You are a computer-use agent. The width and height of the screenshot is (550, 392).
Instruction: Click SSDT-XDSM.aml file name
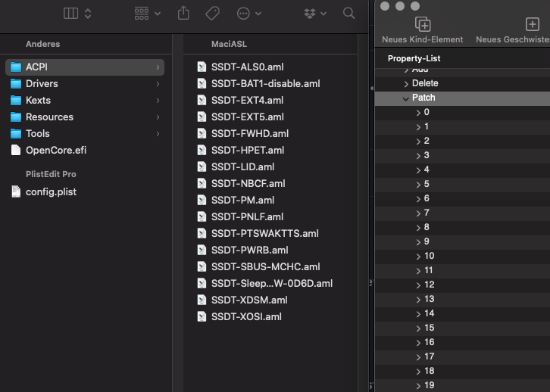click(249, 300)
